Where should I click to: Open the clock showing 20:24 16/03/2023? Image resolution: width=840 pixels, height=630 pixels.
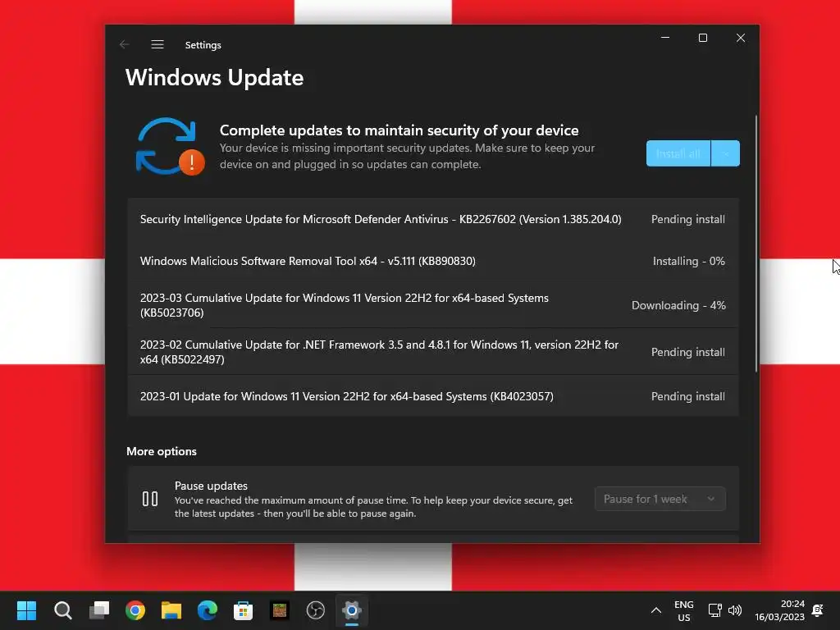coord(779,610)
